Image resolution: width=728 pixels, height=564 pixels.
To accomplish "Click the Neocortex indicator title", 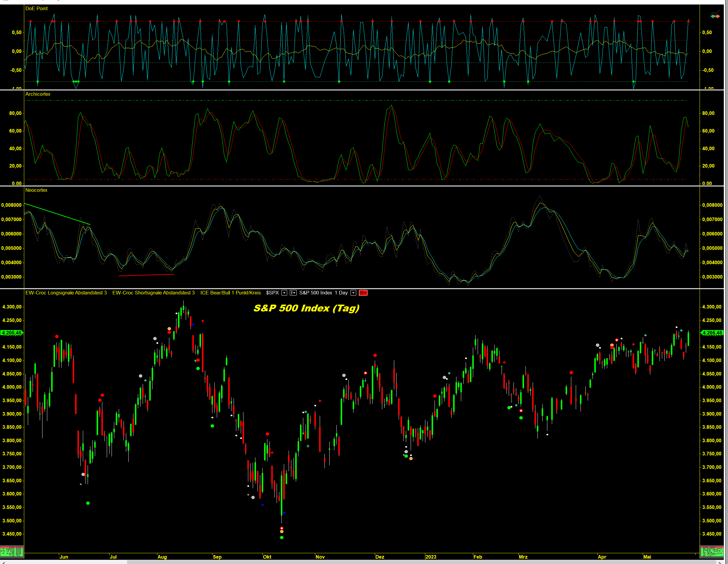I will pos(36,190).
